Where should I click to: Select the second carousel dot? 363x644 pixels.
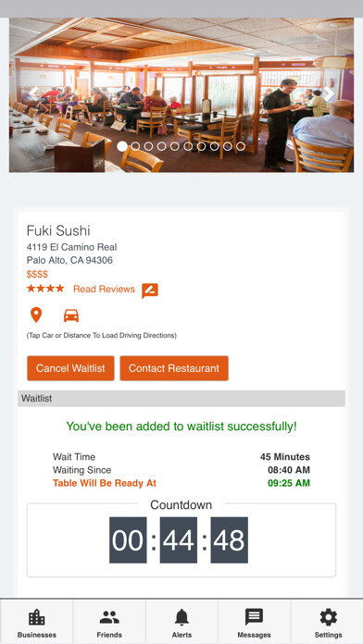pos(135,146)
